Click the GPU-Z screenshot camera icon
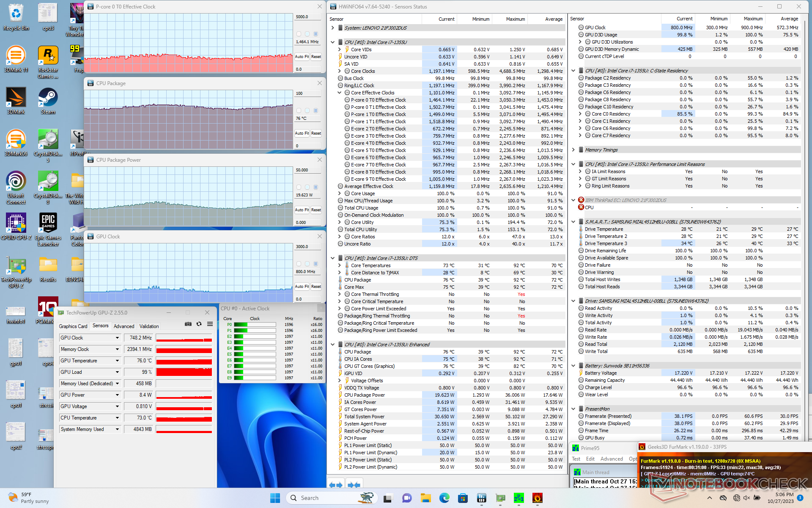812x508 pixels. click(x=188, y=324)
